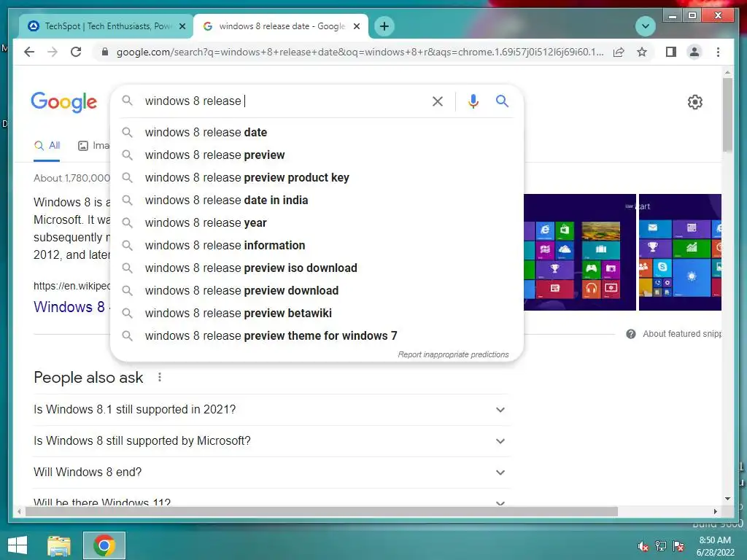The height and width of the screenshot is (560, 747).
Task: Open Google search settings gear
Action: (695, 102)
